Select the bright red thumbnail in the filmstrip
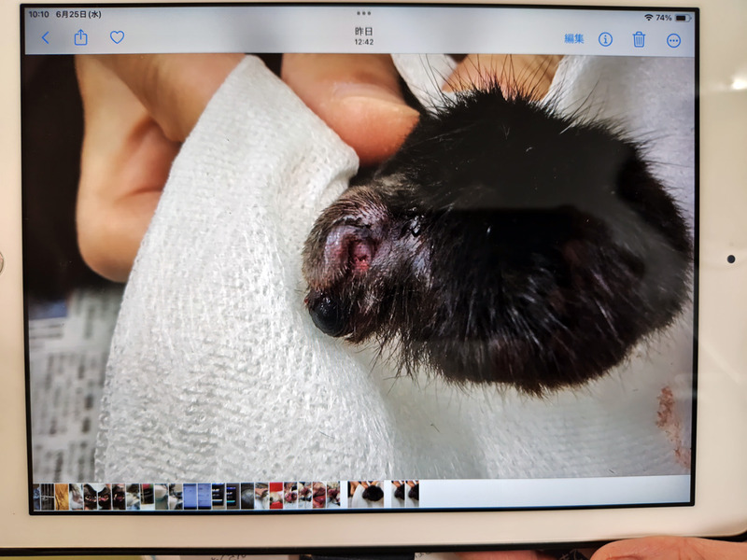The width and height of the screenshot is (747, 560). point(276,496)
